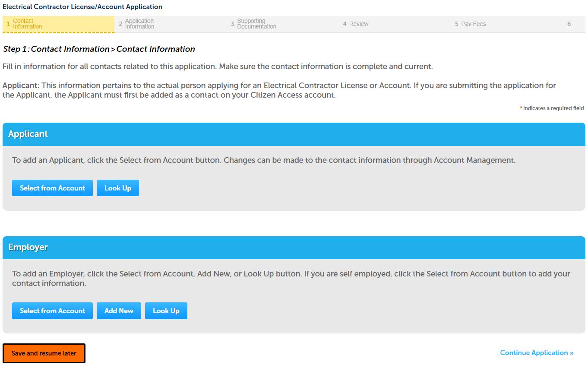
Task: Click Select from Account under Applicant
Action: point(52,188)
